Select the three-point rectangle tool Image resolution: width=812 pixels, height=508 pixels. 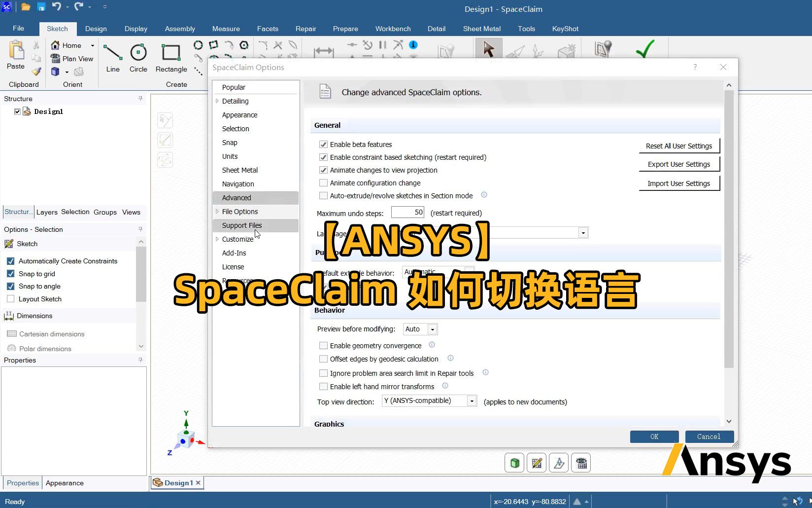pos(213,45)
